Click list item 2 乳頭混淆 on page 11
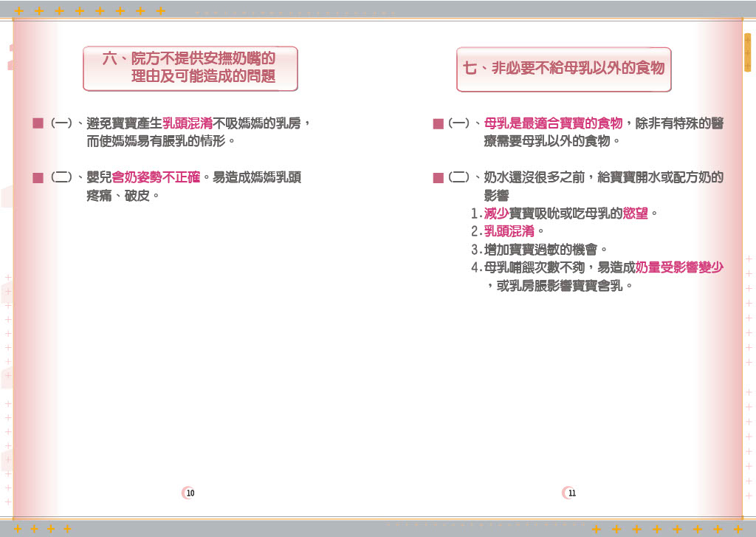Screen dimensions: 756x537 tap(509, 232)
